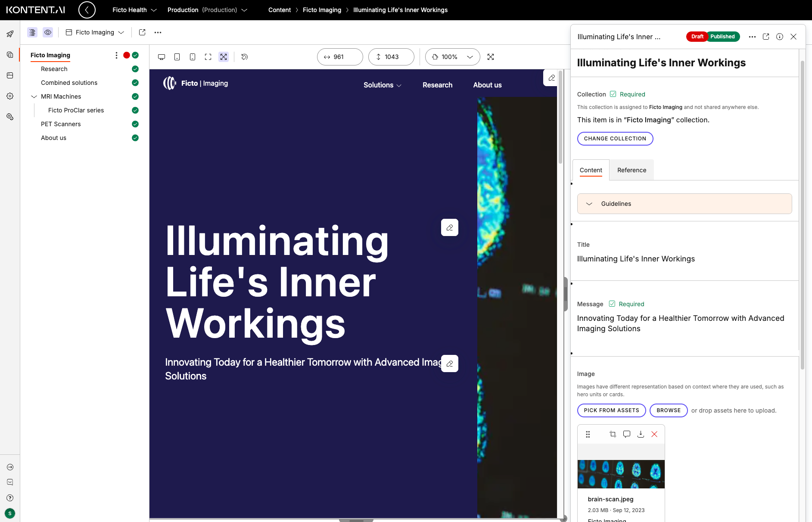Screen dimensions: 812x522
Task: Click Pick From Assets button
Action: [611, 410]
